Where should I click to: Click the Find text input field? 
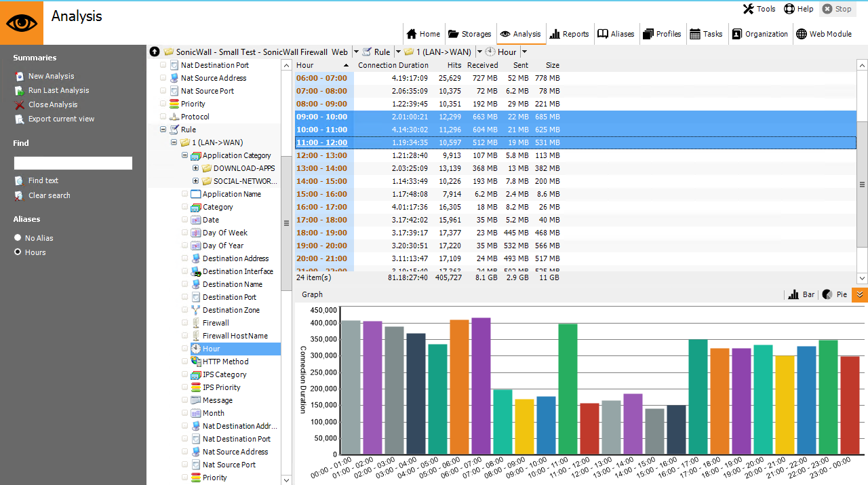coord(73,163)
